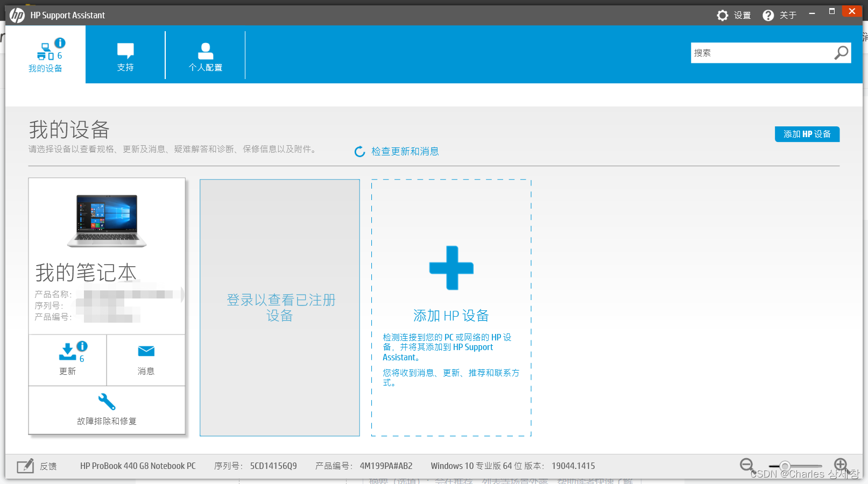The width and height of the screenshot is (868, 484).
Task: Click the info badge on My Devices tab
Action: pyautogui.click(x=60, y=42)
